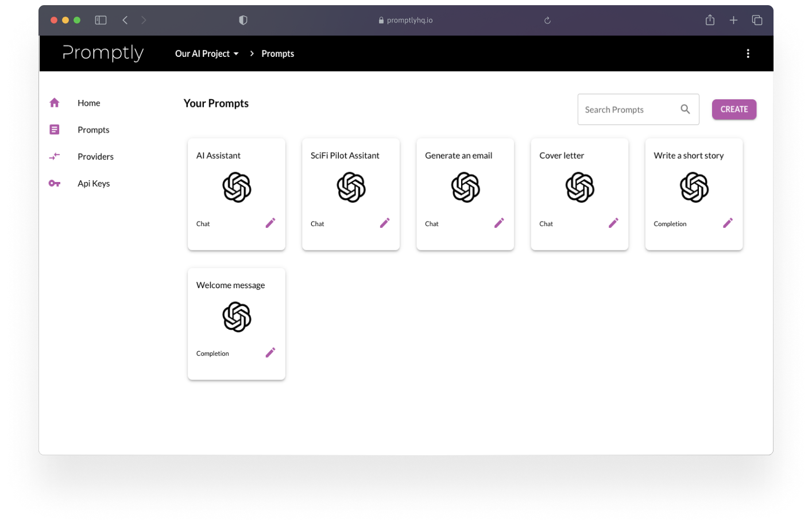The image size is (812, 527).
Task: Open the Our AI Project dropdown
Action: [207, 53]
